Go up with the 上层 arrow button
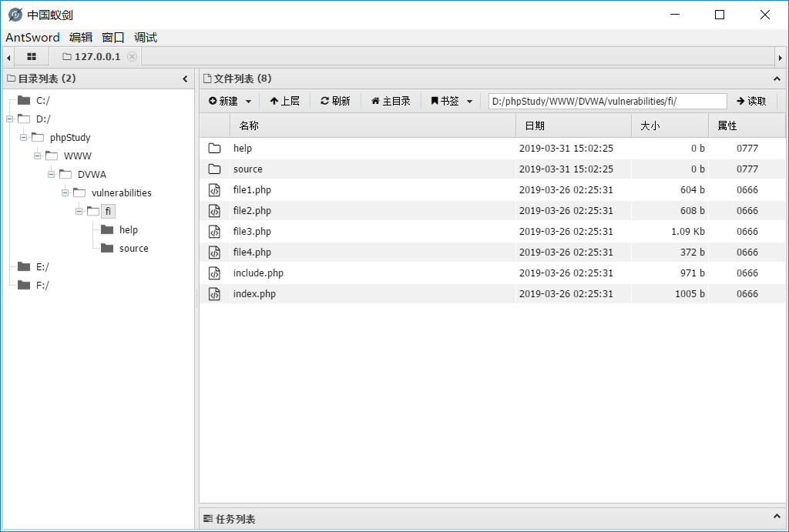This screenshot has width=789, height=532. coord(285,101)
